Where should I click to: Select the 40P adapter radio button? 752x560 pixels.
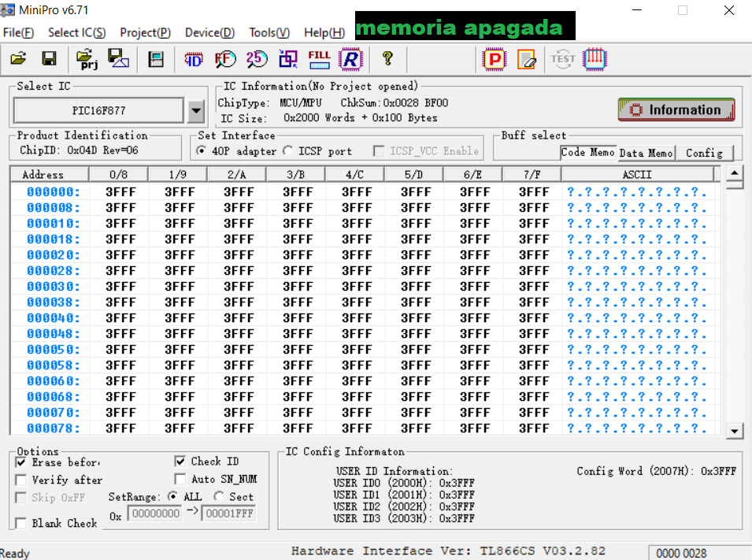tap(202, 150)
